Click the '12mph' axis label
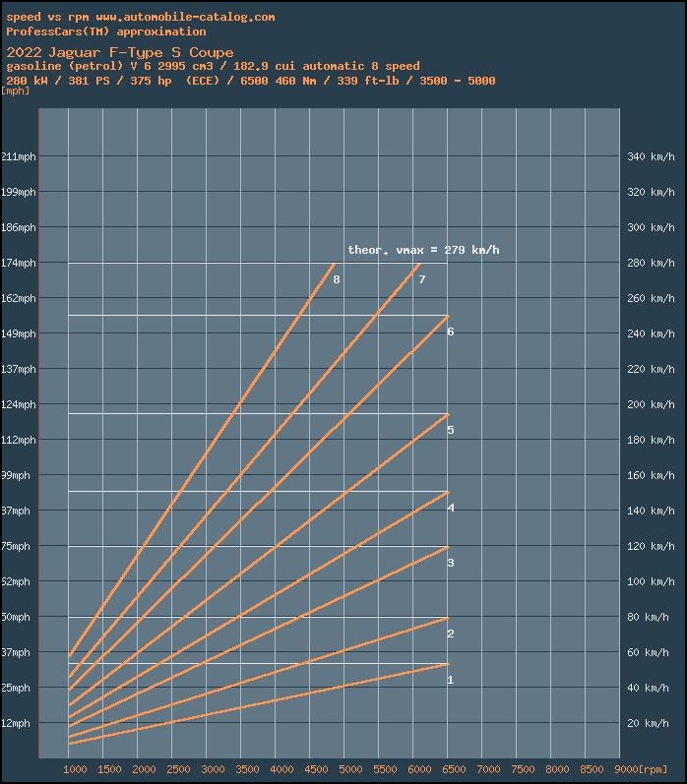Viewport: 687px width, 784px height. pos(16,723)
